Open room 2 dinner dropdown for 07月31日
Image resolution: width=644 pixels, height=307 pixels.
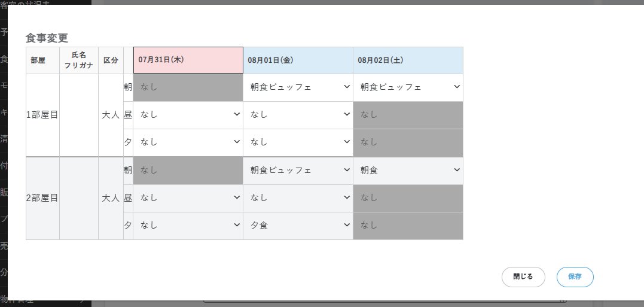click(x=188, y=226)
